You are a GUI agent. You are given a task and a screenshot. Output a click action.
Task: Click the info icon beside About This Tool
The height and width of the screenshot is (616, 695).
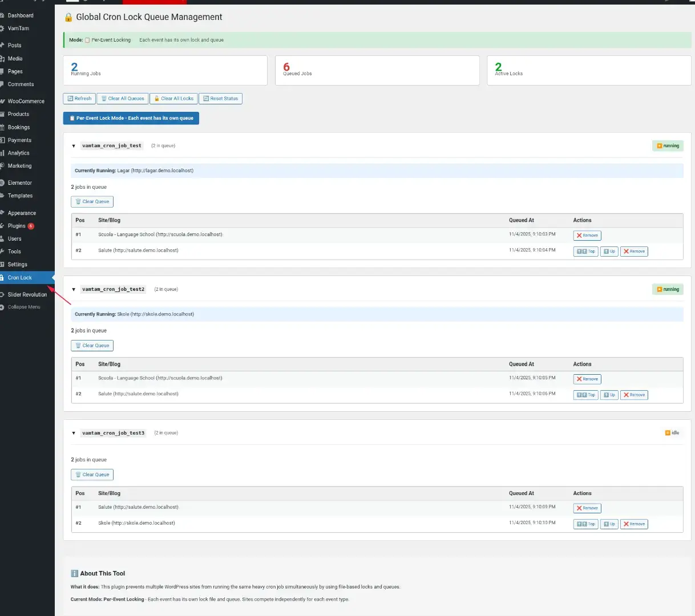coord(74,574)
